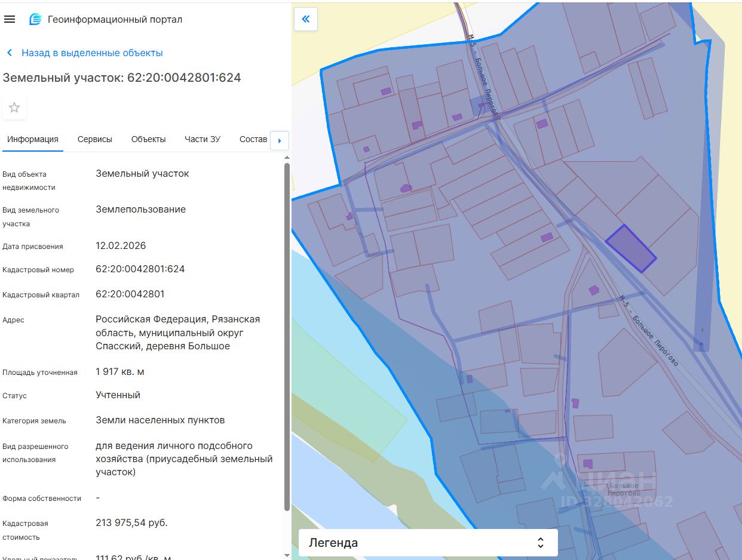Toggle the favorite star for this parcel
This screenshot has width=742, height=560.
coord(14,107)
